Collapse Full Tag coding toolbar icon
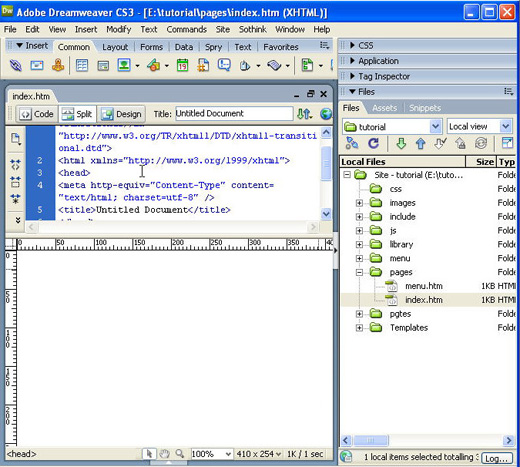The height and width of the screenshot is (467, 520). click(15, 164)
